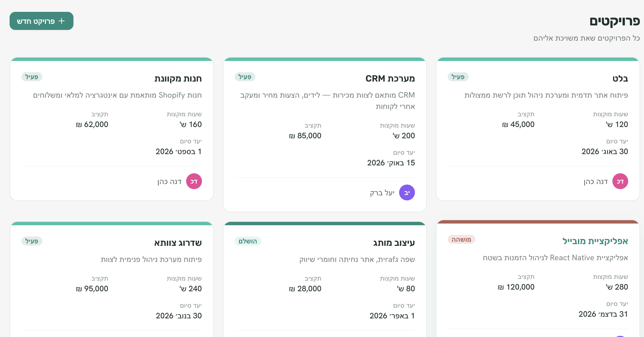
Task: Click owner name 'דנה כהן' on the בלט card
Action: (595, 181)
